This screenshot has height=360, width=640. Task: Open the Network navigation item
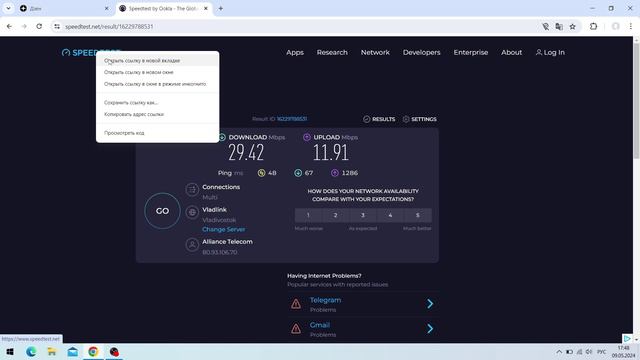tap(375, 52)
